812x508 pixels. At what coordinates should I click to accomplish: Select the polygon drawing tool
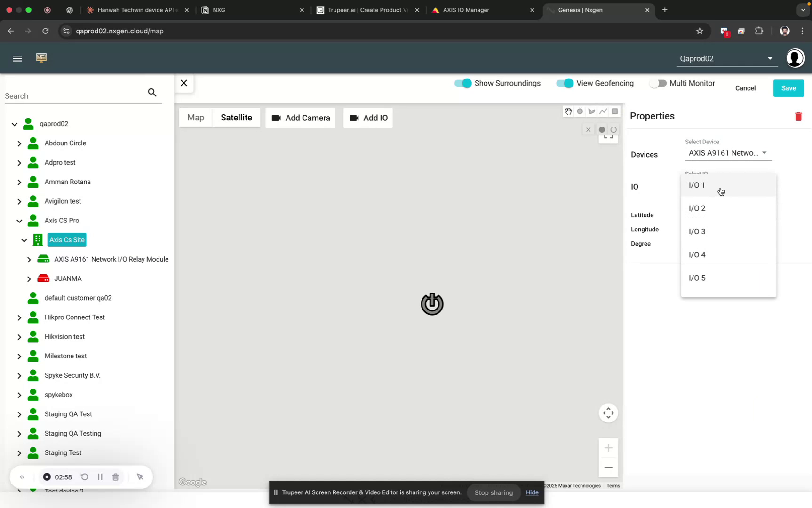(x=591, y=111)
